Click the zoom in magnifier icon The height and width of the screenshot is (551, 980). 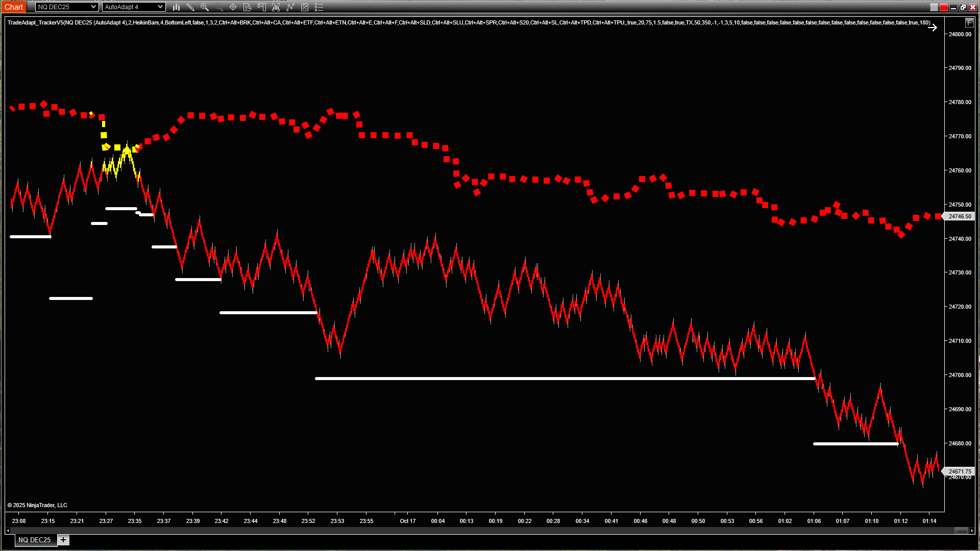[x=205, y=7]
